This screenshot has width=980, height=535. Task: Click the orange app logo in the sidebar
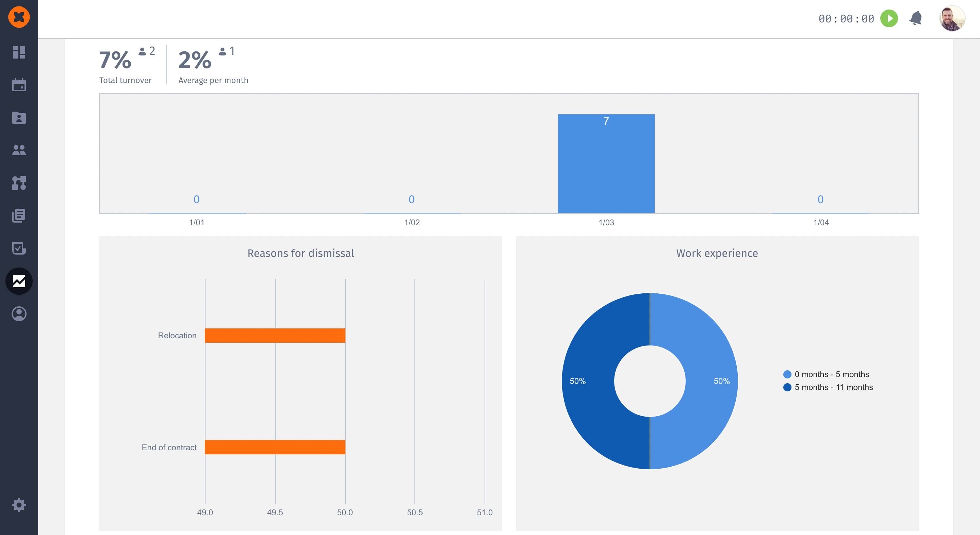point(19,17)
